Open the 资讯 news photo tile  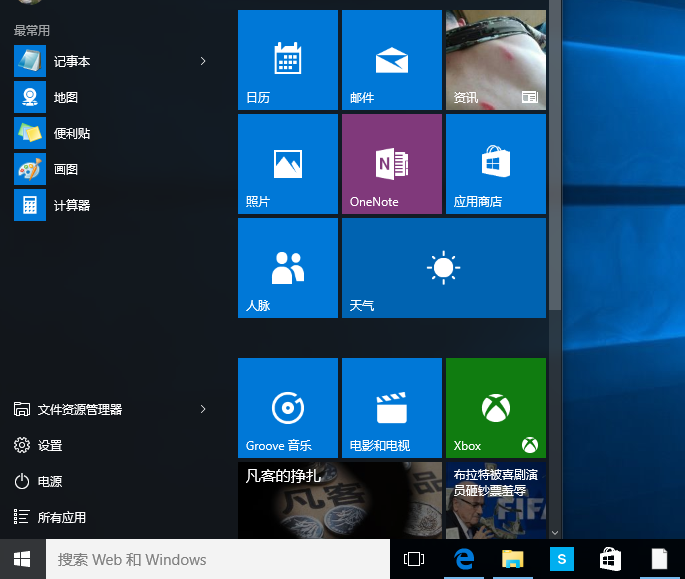tap(496, 60)
